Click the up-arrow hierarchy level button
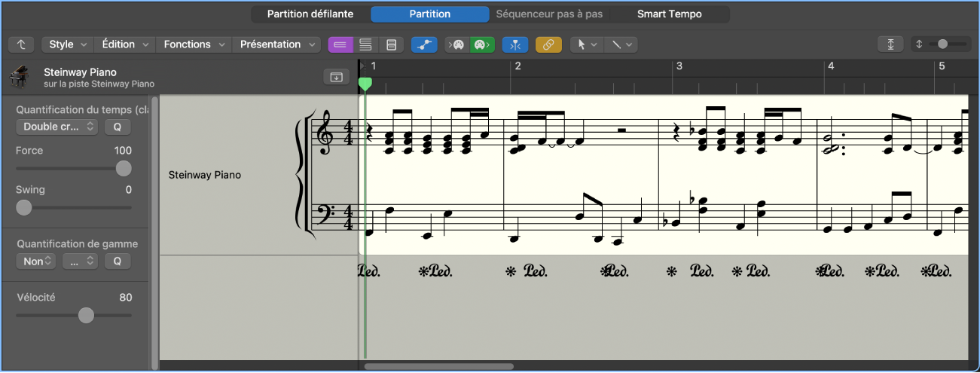 click(22, 44)
